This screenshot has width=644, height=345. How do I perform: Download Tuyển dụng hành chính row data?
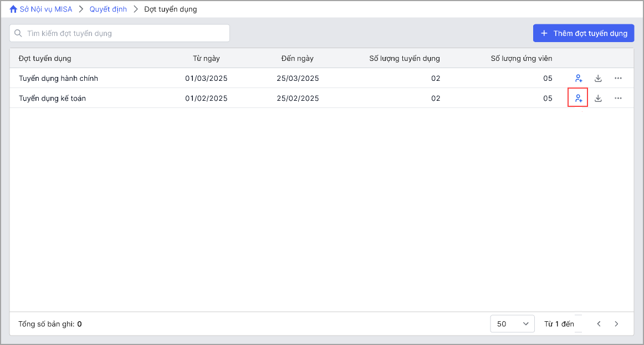point(598,78)
